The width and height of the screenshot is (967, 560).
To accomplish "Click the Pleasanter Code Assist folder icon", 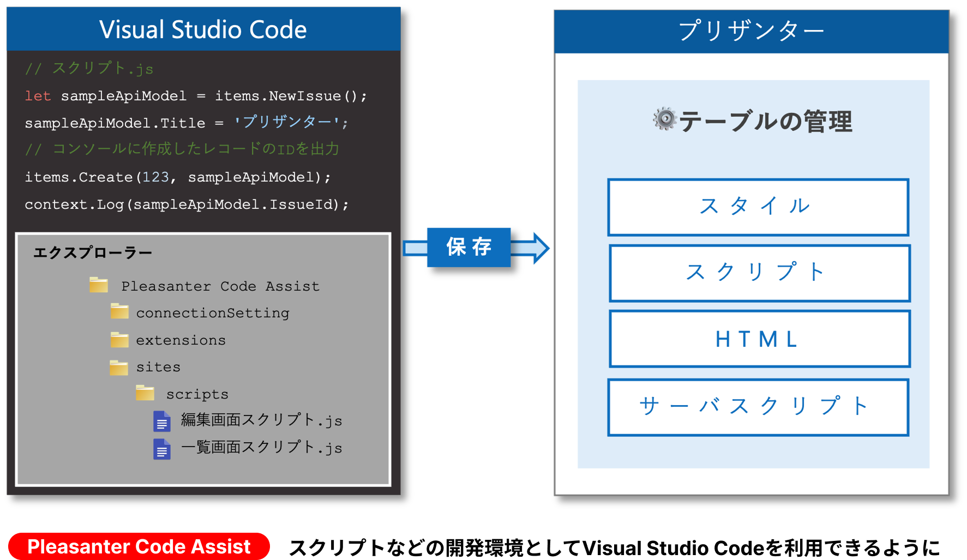I will (x=99, y=285).
